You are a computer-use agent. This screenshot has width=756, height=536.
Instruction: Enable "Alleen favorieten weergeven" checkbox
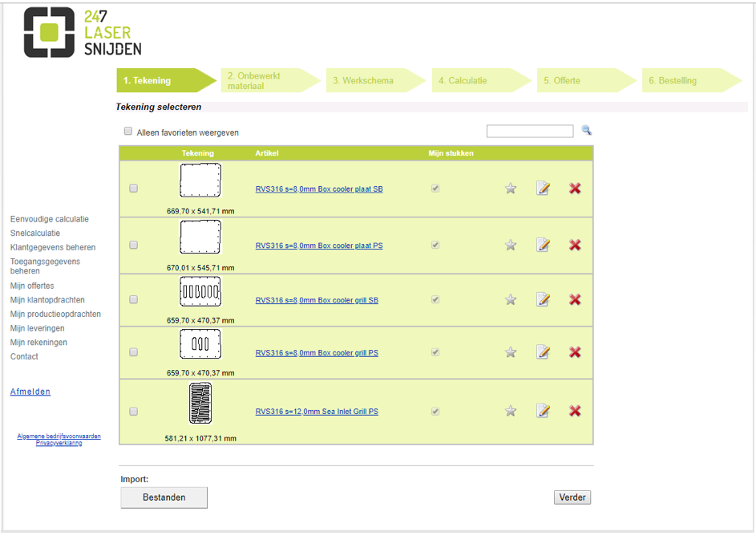pyautogui.click(x=127, y=130)
